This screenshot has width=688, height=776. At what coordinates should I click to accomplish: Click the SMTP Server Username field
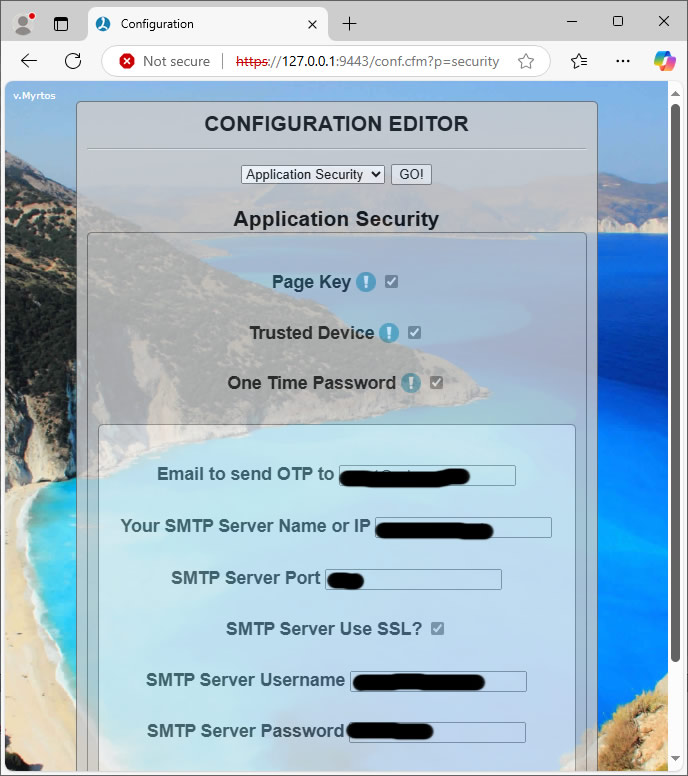[x=439, y=681]
